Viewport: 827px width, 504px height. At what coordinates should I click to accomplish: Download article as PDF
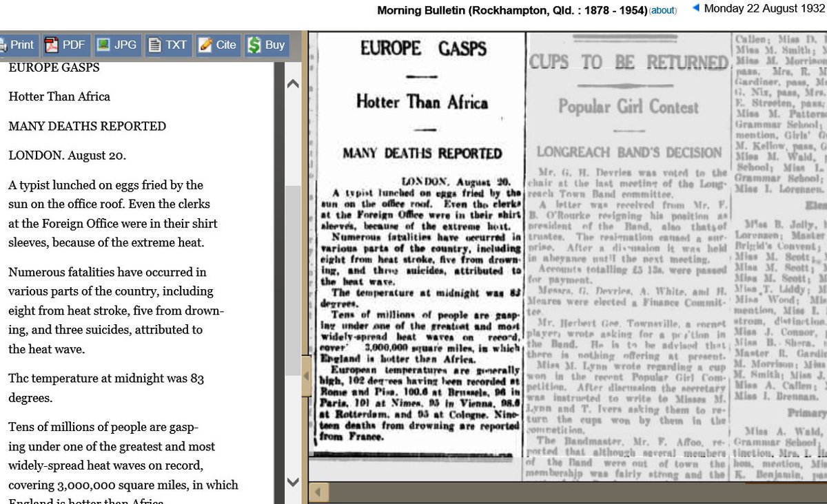click(x=65, y=45)
